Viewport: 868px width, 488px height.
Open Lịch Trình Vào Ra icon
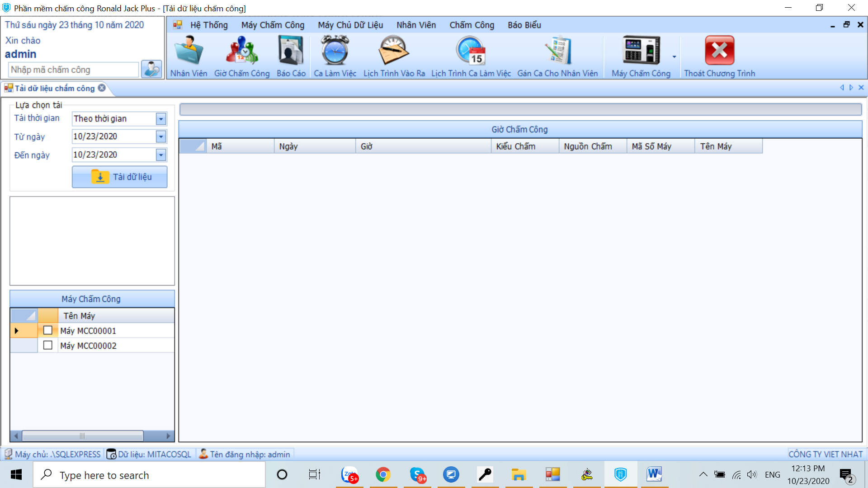394,51
